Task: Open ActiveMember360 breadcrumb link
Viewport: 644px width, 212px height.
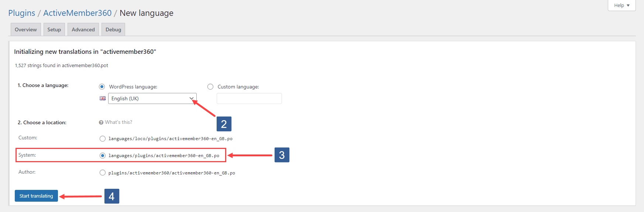Action: (x=78, y=13)
